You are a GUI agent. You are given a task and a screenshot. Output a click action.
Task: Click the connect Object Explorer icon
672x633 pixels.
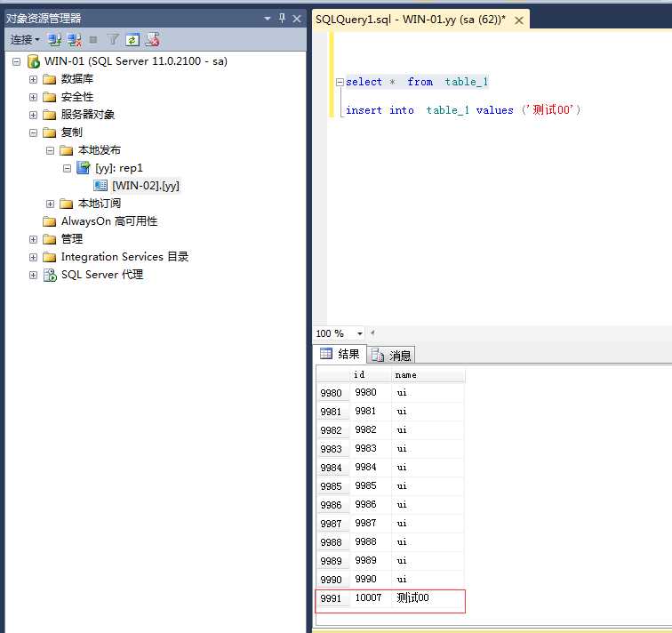[x=54, y=40]
